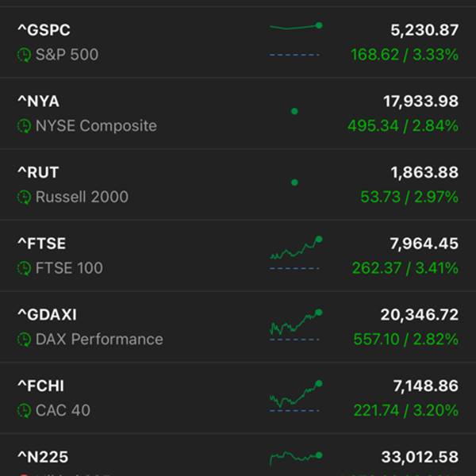Screen dimensions: 476x476
Task: Tap the clock icon next to CAC 40
Action: coord(24,411)
